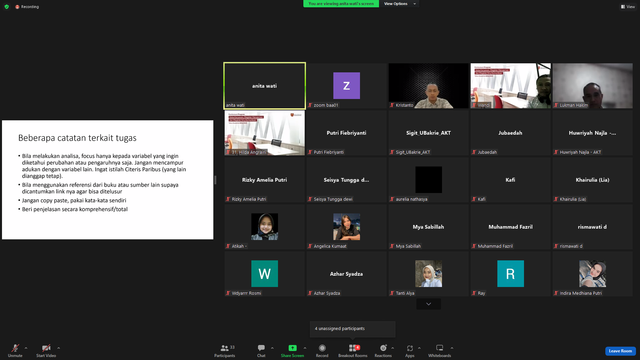Viewport: 640px width, 360px height.
Task: Select the Widyarrr Rosmi tile with W avatar
Action: (x=264, y=273)
